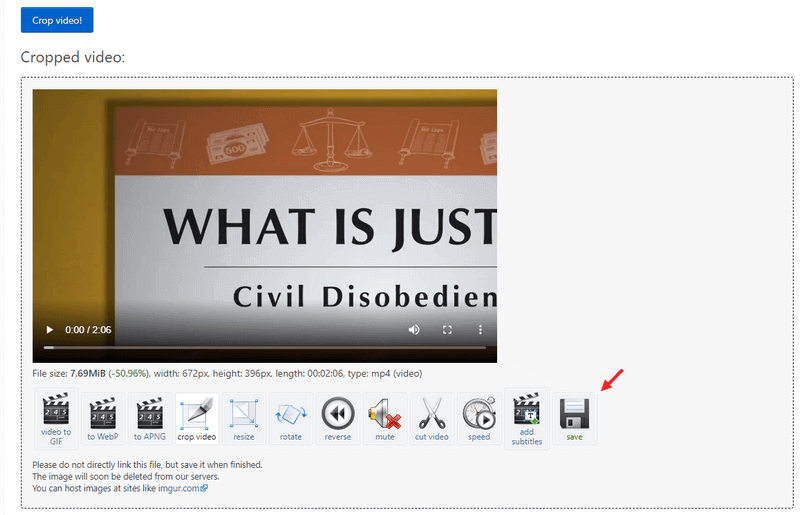Viewport: 800px width, 515px height.
Task: Click the 'type: mp4 (video)' text
Action: click(x=385, y=374)
